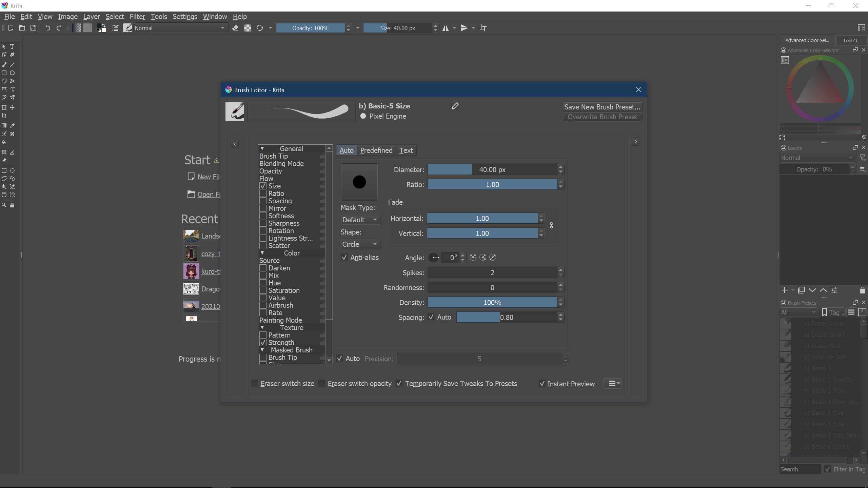This screenshot has height=488, width=868.
Task: Click the Reload Original Preset icon
Action: coord(260,28)
